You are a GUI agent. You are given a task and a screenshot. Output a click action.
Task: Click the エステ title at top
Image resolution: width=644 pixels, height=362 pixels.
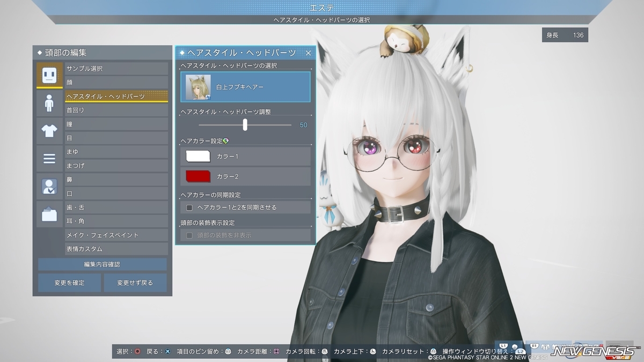(x=321, y=7)
